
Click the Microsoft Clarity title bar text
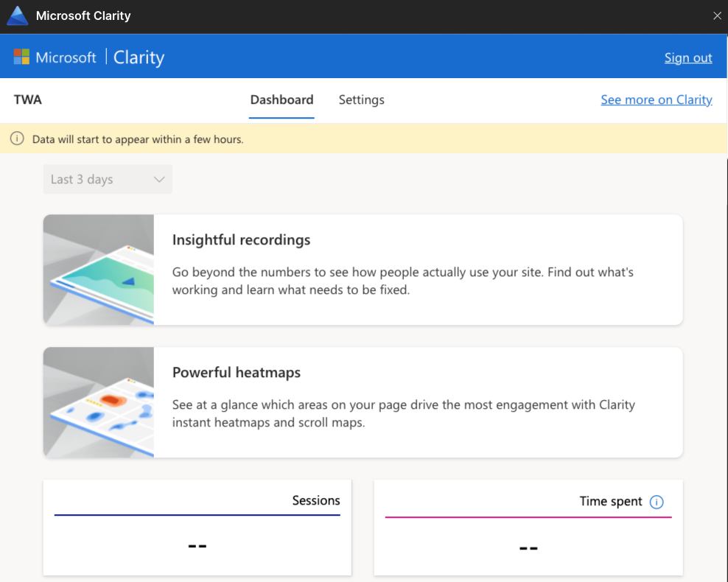click(83, 15)
